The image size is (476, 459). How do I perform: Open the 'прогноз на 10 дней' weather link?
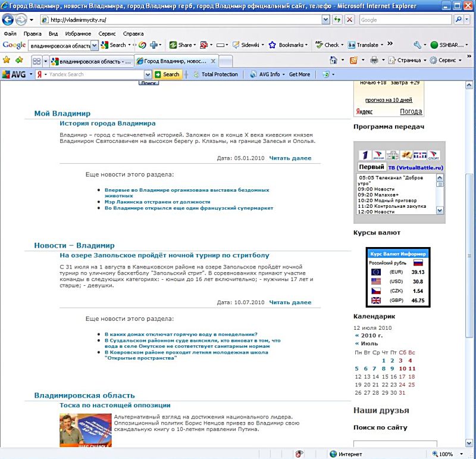(389, 100)
